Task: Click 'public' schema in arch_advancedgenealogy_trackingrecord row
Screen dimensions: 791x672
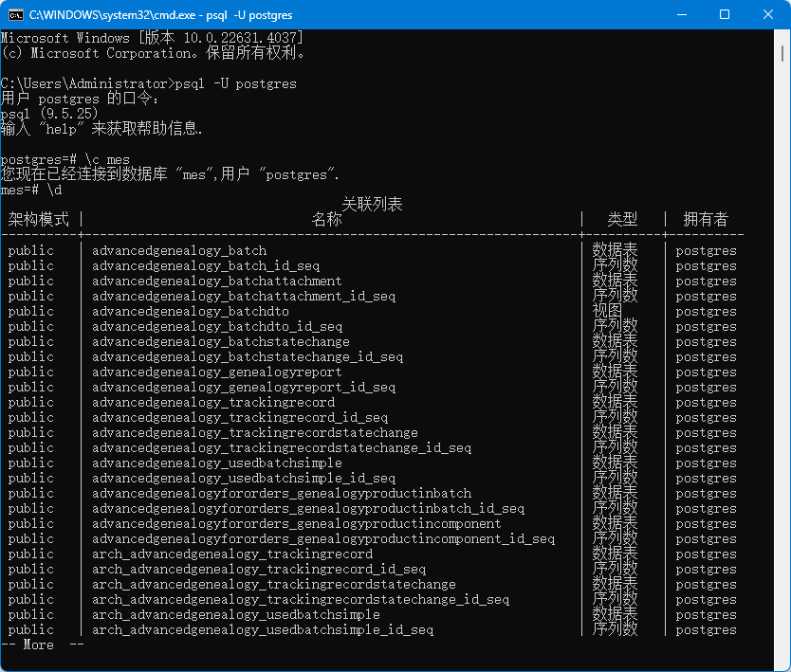Action: [x=30, y=554]
